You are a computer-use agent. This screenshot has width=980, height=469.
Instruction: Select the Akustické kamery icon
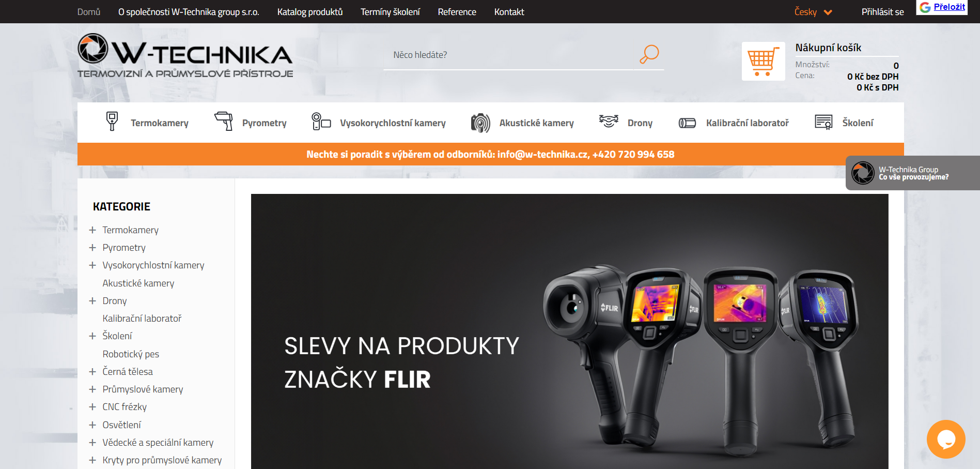(x=480, y=123)
